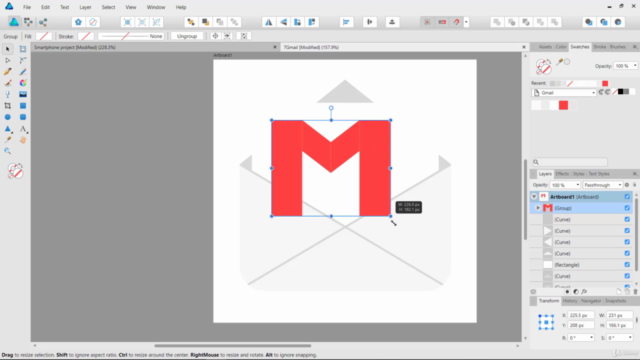The height and width of the screenshot is (360, 640).
Task: Click the Mask Layer icon in Layers panel
Action: point(567,291)
